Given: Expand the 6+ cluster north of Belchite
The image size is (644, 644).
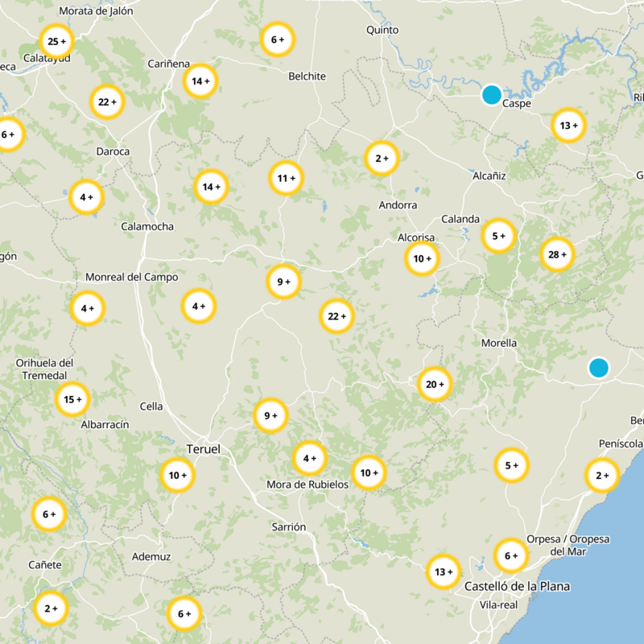Looking at the screenshot, I should (278, 39).
